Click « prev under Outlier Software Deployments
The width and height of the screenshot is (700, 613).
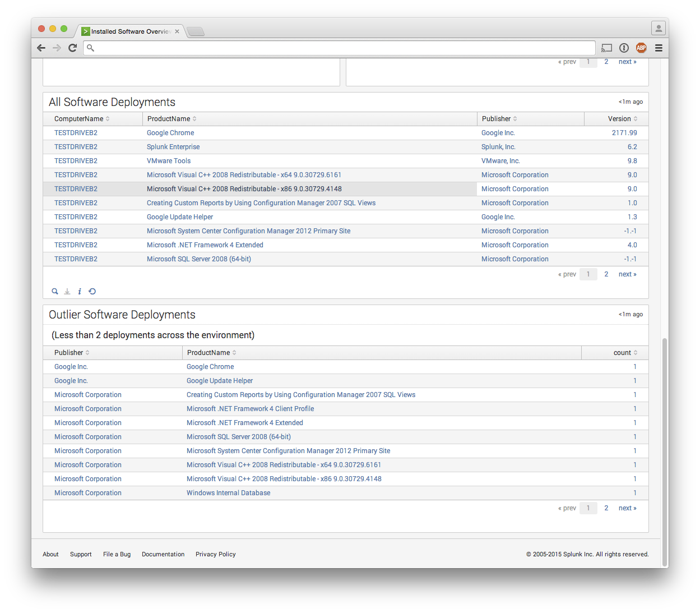[567, 508]
